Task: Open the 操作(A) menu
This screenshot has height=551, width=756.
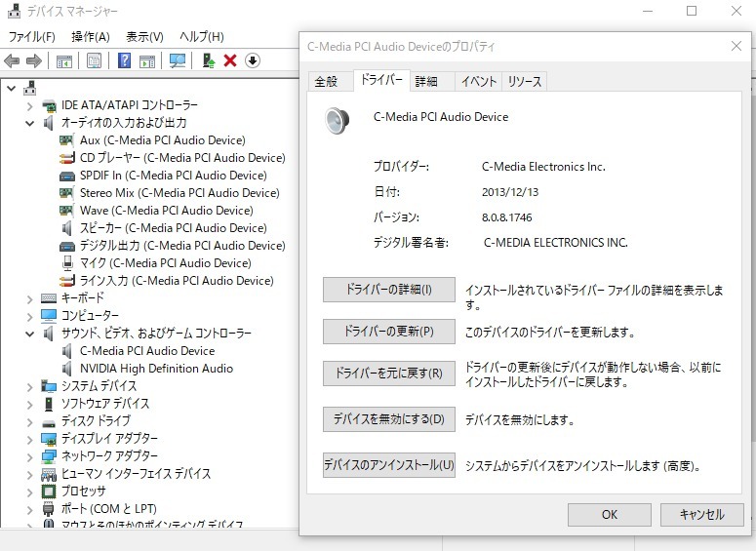Action: [x=90, y=37]
